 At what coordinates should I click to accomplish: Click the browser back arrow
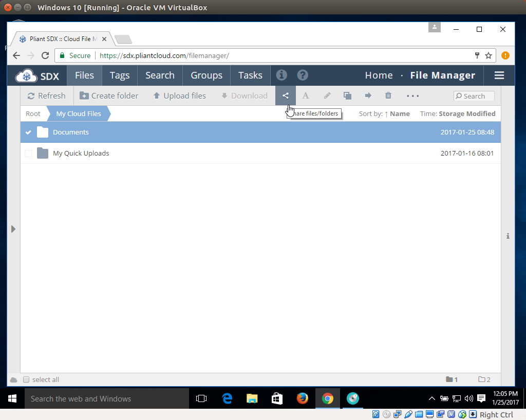[16, 55]
